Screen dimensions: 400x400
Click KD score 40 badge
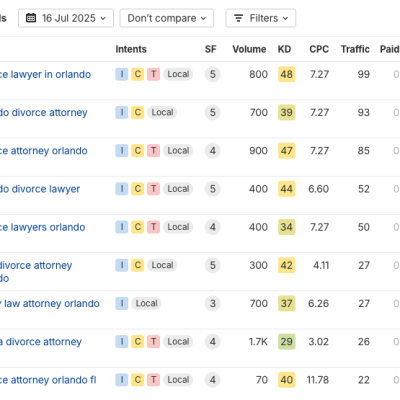click(287, 380)
